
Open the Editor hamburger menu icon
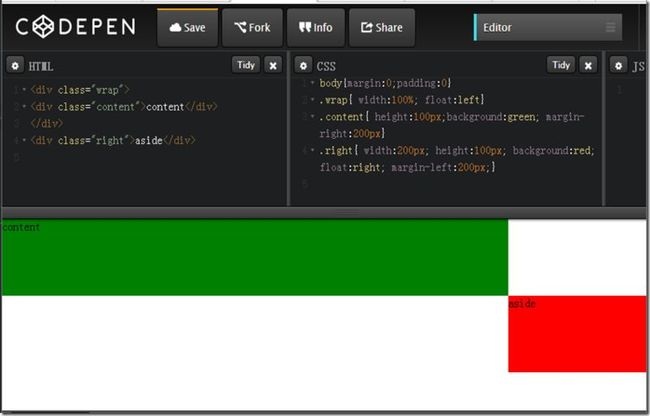tap(610, 27)
